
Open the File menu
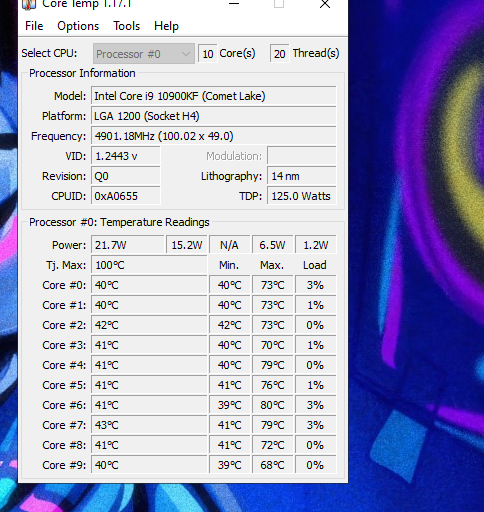[x=34, y=26]
